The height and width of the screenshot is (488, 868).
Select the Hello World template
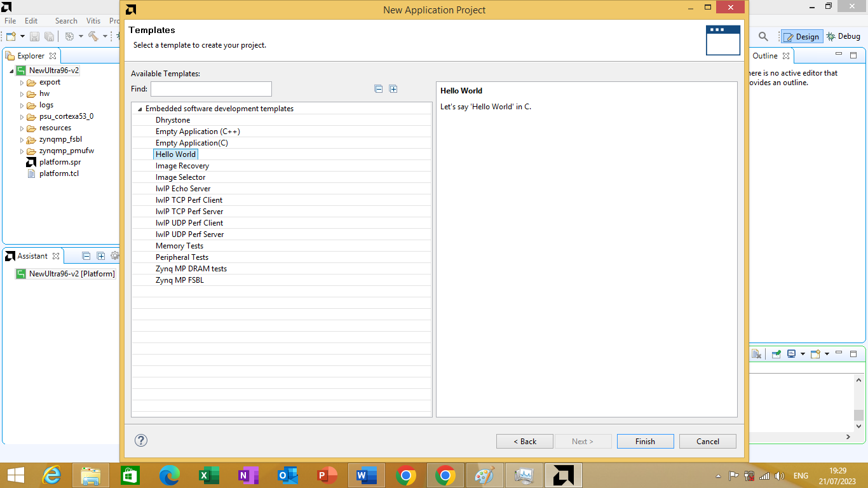point(175,154)
